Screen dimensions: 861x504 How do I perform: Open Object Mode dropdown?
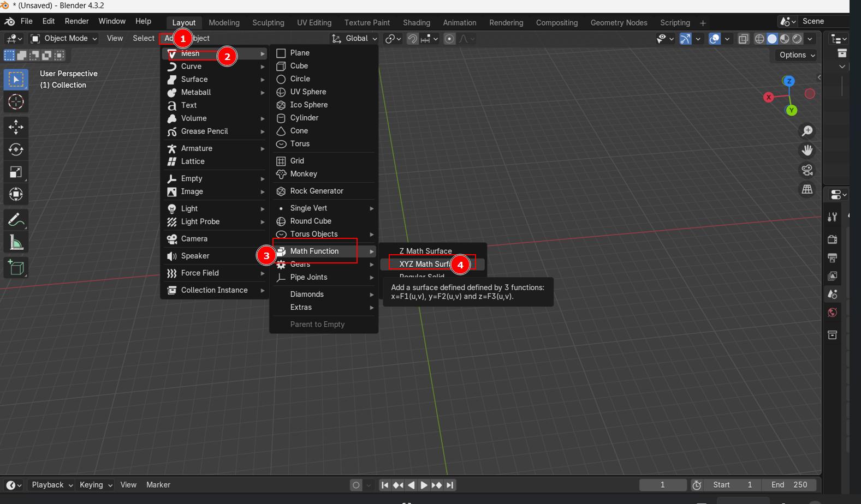click(64, 39)
